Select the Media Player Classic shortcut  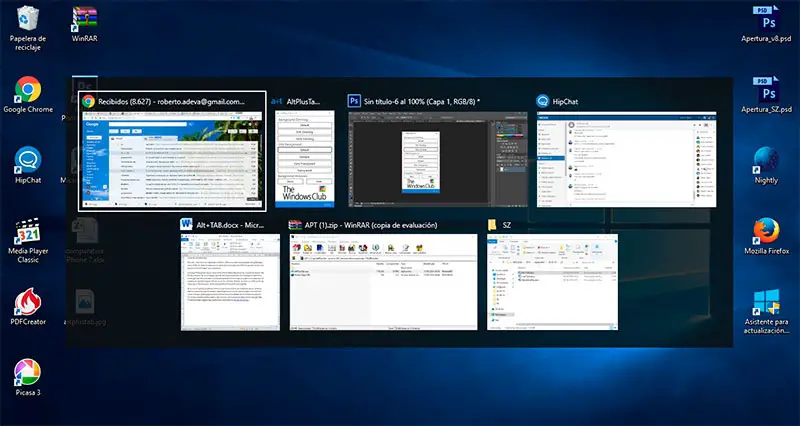click(x=28, y=240)
